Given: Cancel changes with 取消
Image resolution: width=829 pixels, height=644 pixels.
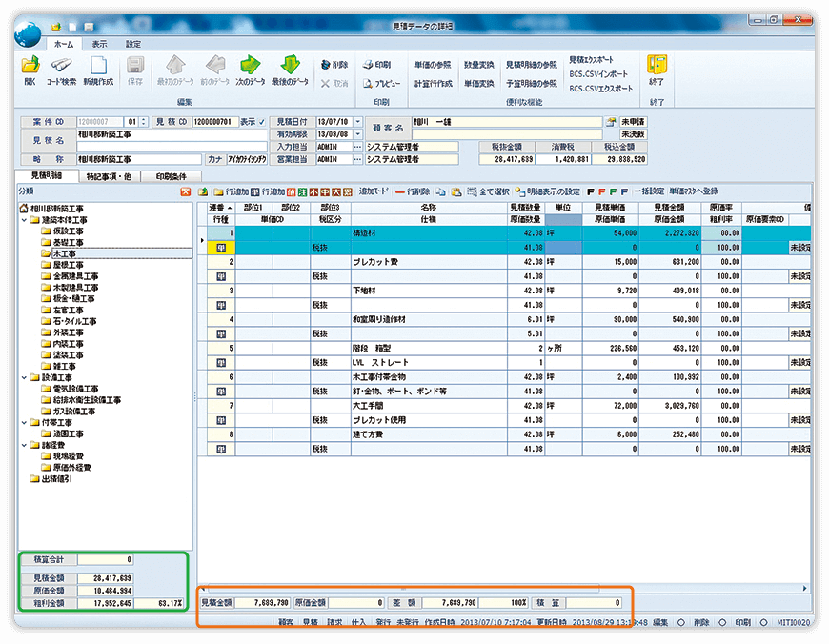Looking at the screenshot, I should 334,84.
